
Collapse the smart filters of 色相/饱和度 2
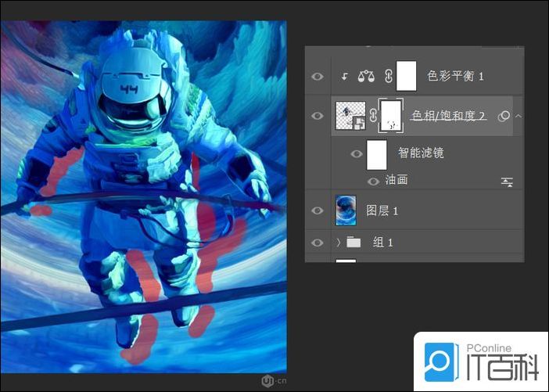pos(518,116)
